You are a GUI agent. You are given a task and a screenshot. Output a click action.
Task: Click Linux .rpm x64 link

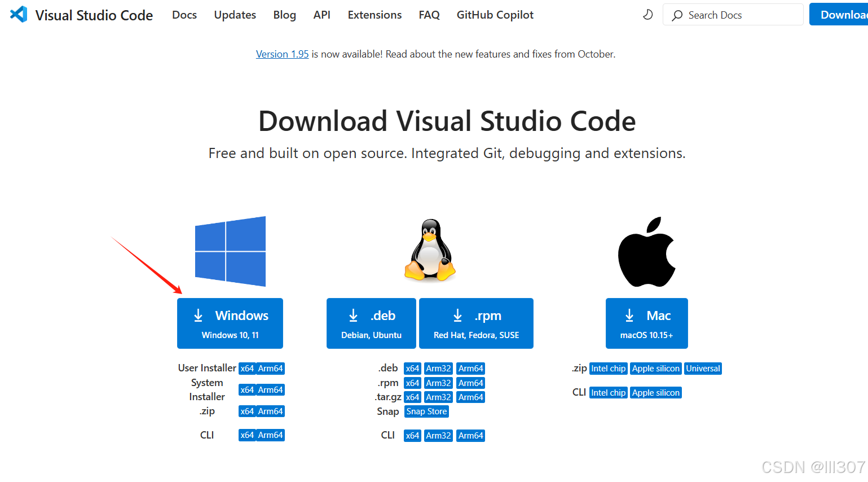pos(413,383)
